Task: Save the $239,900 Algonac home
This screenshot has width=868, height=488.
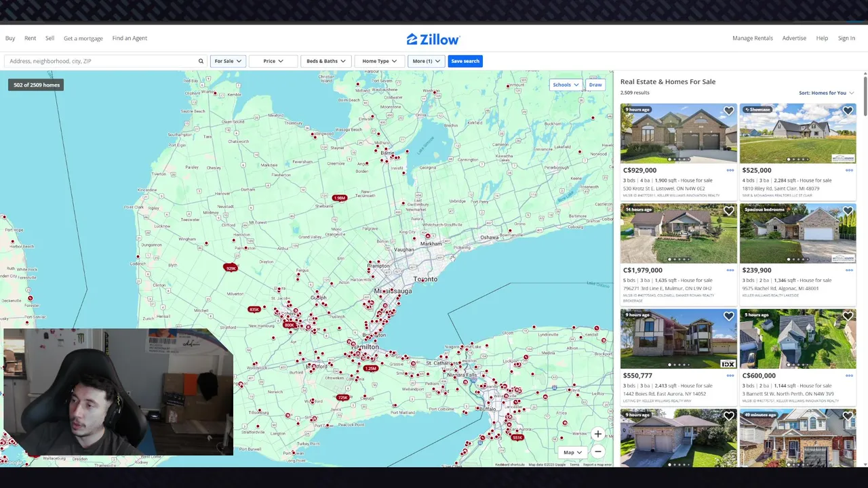Action: pyautogui.click(x=848, y=211)
